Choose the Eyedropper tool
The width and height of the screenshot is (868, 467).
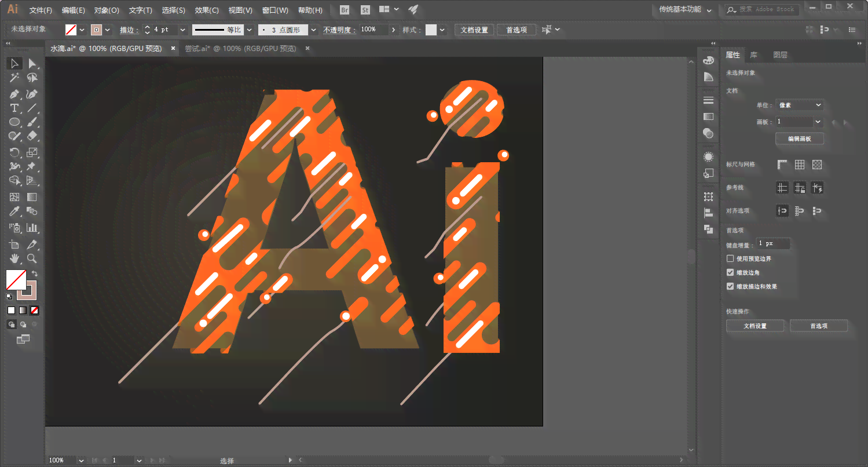(14, 211)
